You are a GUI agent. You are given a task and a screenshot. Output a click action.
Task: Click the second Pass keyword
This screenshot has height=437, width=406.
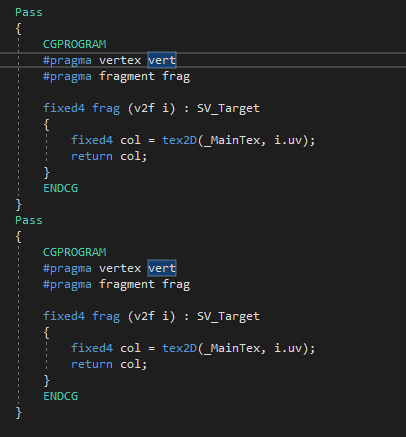coord(29,220)
